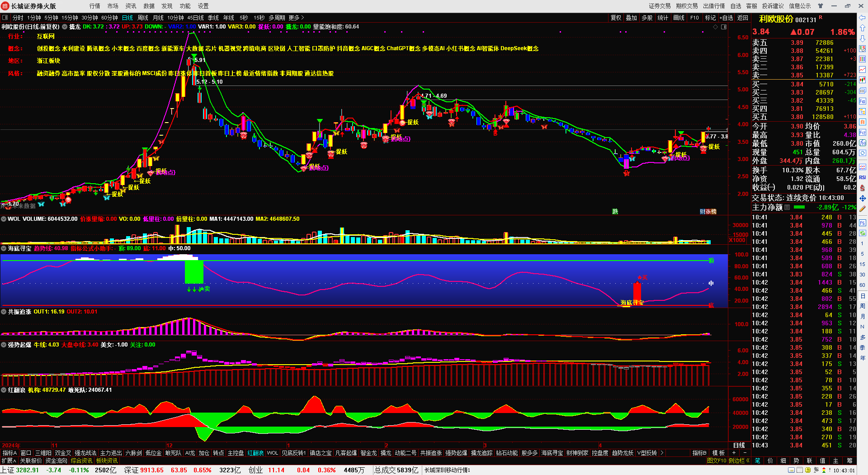Select the pencil drawing tool sidebar icon
This screenshot has height=475, width=868.
click(863, 209)
